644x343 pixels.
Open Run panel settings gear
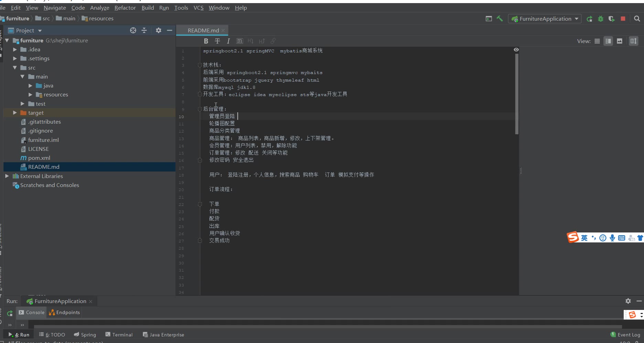click(x=628, y=301)
